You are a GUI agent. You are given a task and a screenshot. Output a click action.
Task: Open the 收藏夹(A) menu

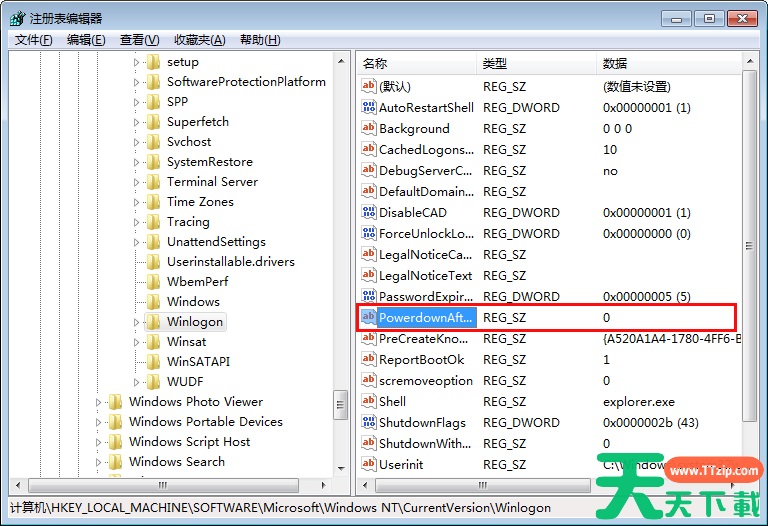pos(200,40)
